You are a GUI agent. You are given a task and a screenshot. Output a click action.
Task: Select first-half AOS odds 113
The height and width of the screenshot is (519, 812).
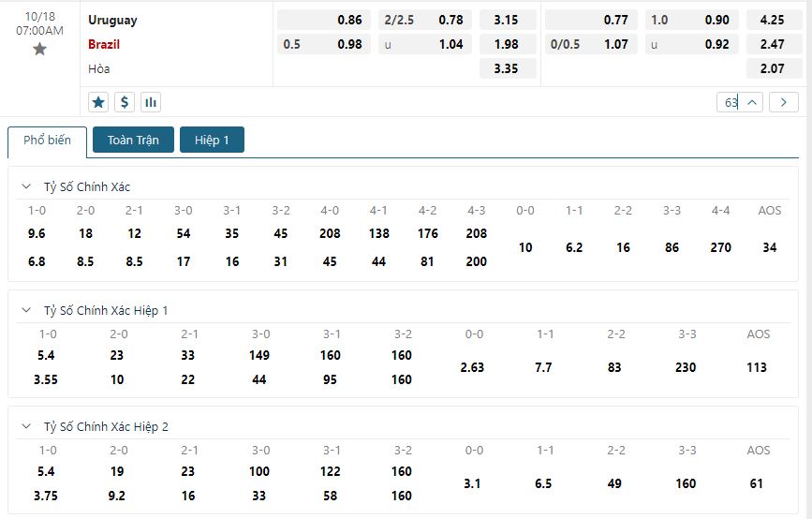click(757, 368)
